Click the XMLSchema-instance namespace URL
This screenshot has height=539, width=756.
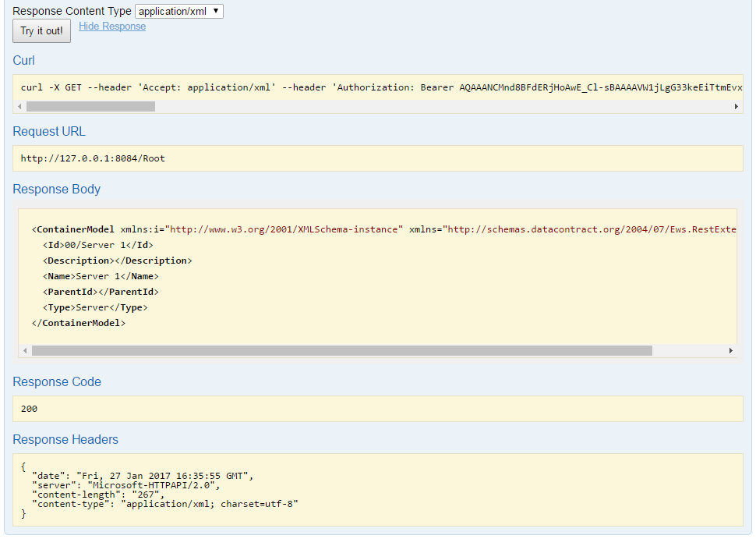[x=284, y=229]
